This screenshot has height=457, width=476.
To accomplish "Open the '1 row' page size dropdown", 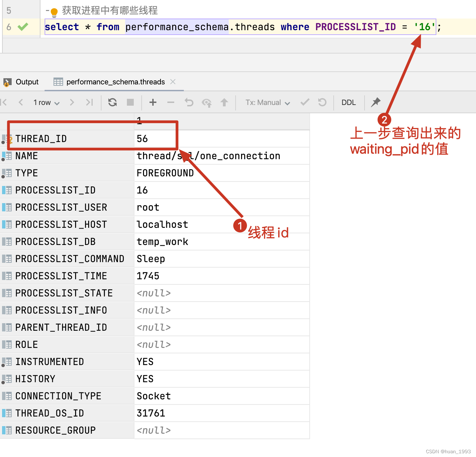I will 46,103.
